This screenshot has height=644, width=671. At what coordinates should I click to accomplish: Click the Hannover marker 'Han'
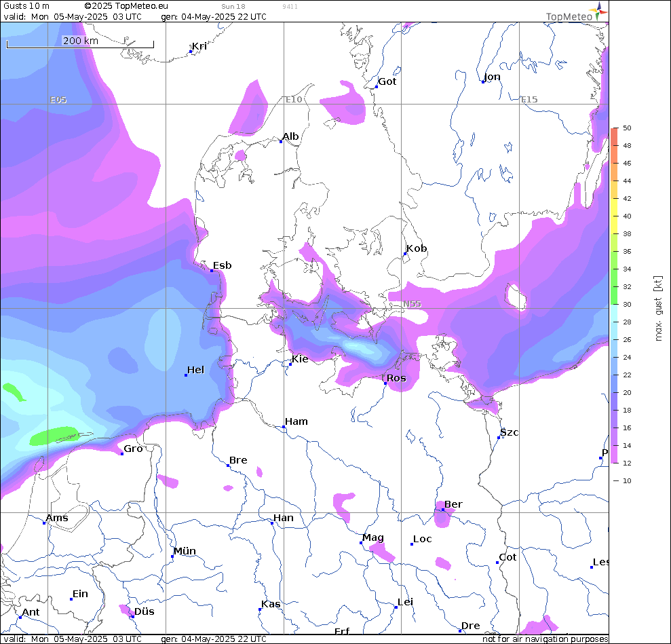272,523
